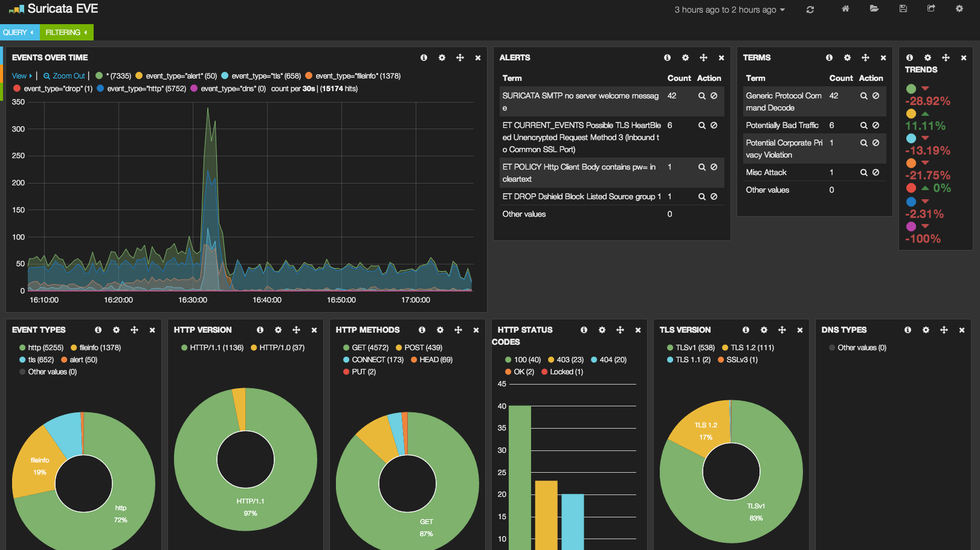The image size is (980, 550).
Task: Click the -28.92% trend value
Action: (927, 101)
